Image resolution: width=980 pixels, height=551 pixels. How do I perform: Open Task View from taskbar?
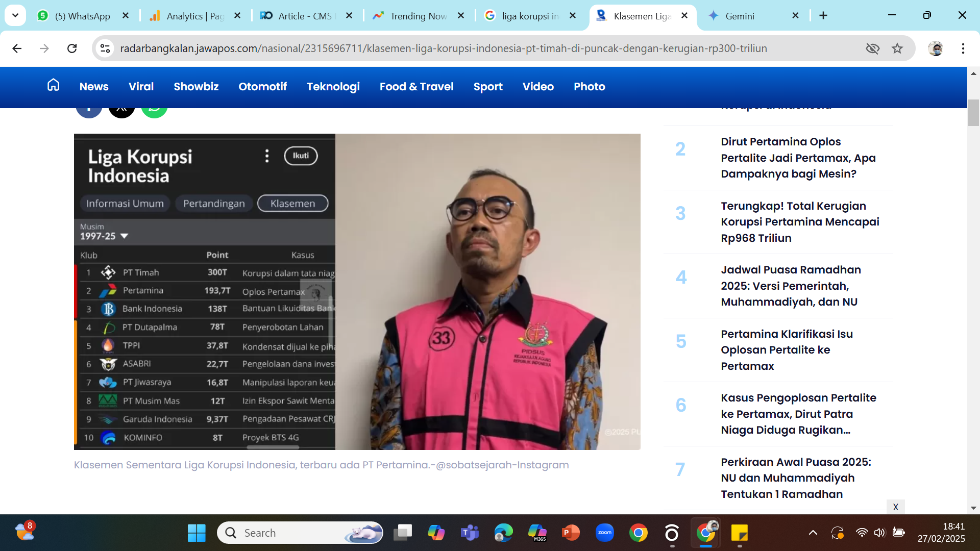(x=403, y=533)
